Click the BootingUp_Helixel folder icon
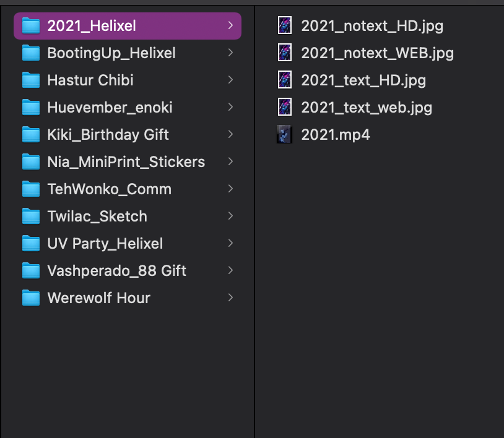The image size is (504, 438). [x=30, y=53]
